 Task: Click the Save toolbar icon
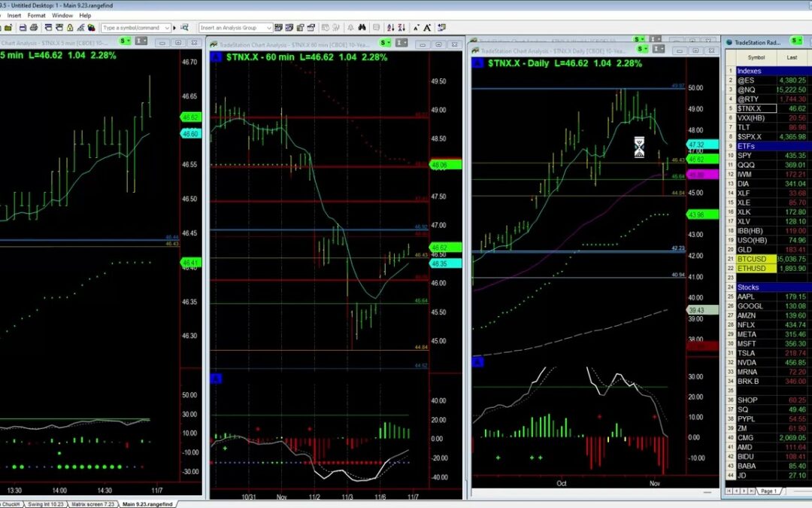pos(23,28)
